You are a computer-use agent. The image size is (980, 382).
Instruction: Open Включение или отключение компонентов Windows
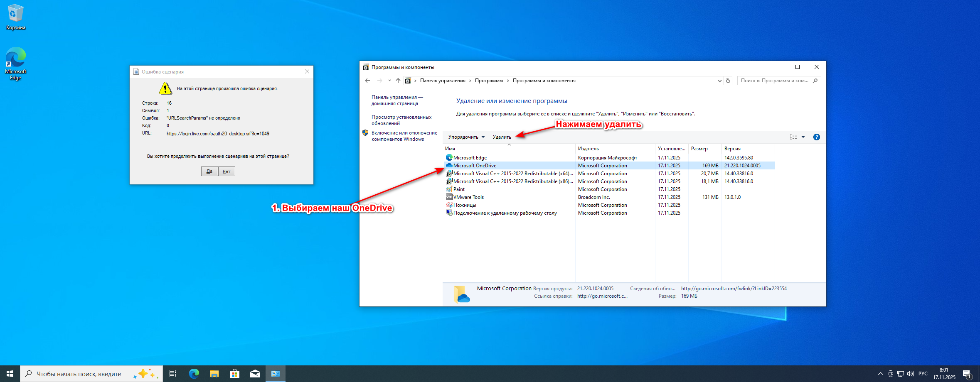tap(404, 136)
